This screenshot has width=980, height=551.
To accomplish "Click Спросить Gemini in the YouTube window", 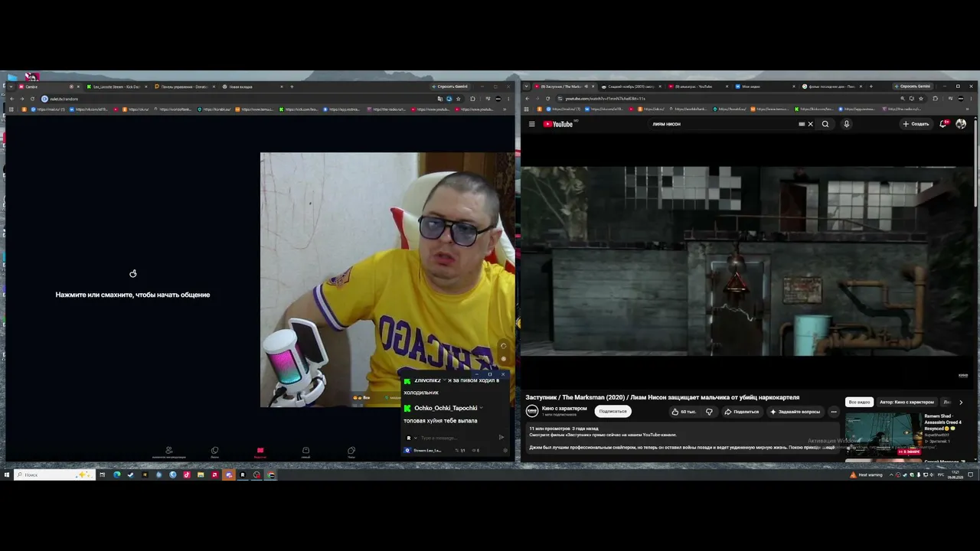I will 912,86.
